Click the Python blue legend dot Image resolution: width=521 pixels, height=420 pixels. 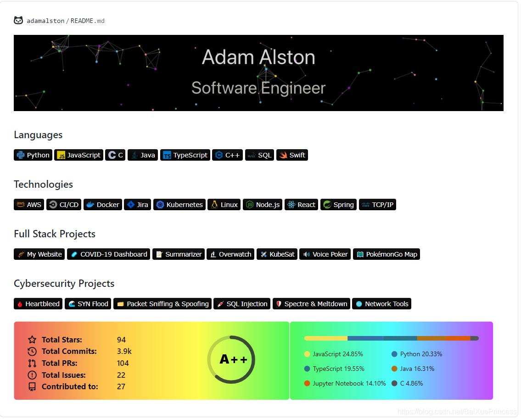[x=394, y=354]
